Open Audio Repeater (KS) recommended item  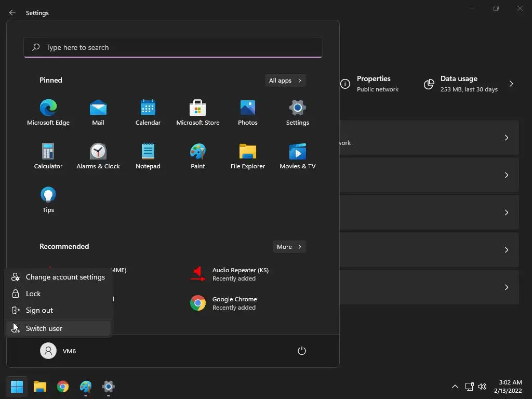tap(230, 274)
